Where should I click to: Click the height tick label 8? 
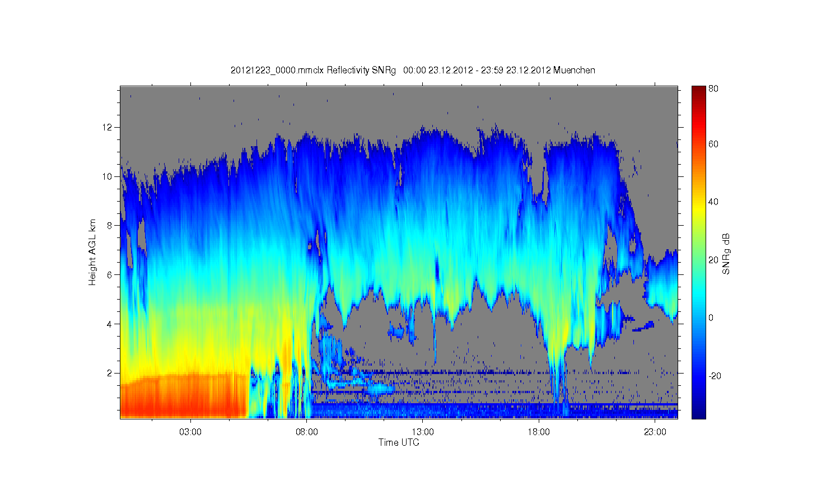pos(110,226)
